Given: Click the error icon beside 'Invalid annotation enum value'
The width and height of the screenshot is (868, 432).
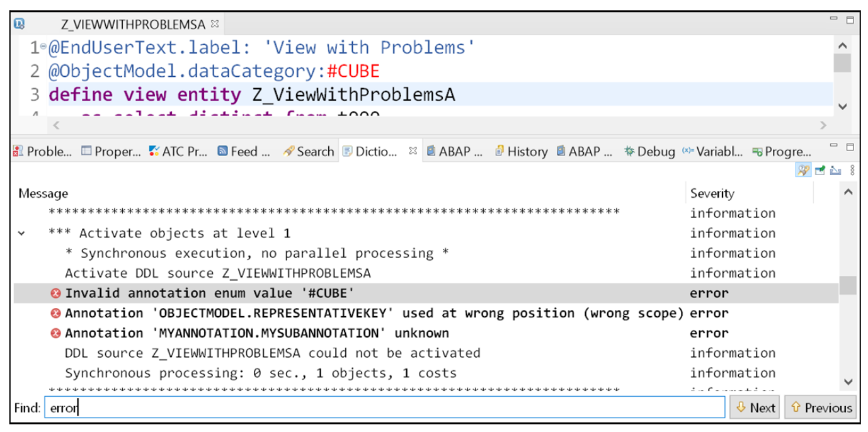Looking at the screenshot, I should pyautogui.click(x=55, y=293).
